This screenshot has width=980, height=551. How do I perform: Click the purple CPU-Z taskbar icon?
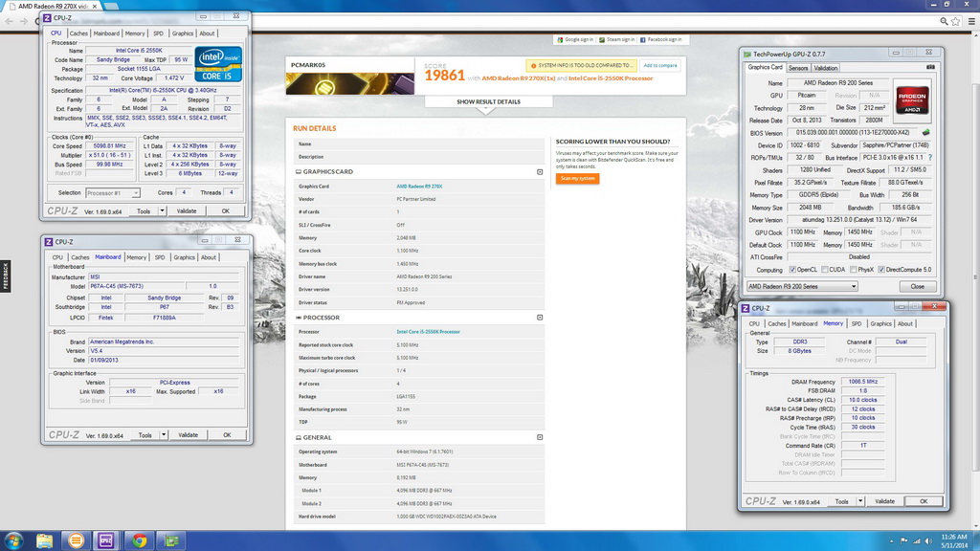tap(105, 540)
